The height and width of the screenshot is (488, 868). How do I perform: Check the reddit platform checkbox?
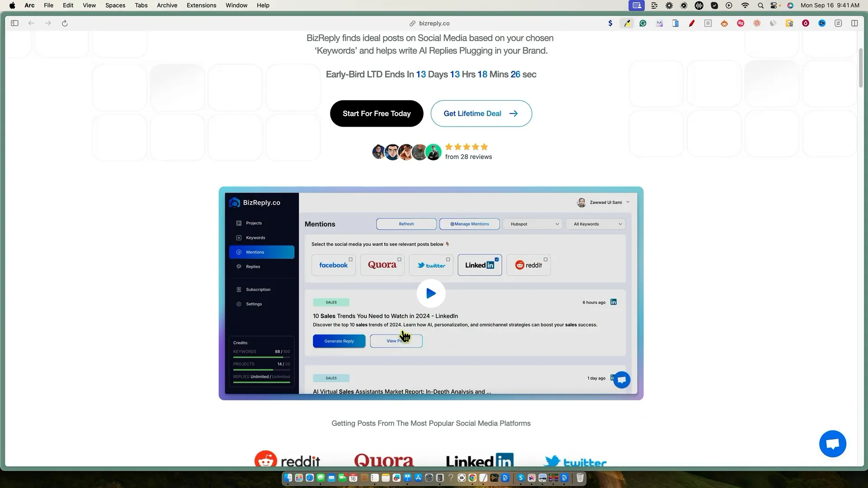546,259
